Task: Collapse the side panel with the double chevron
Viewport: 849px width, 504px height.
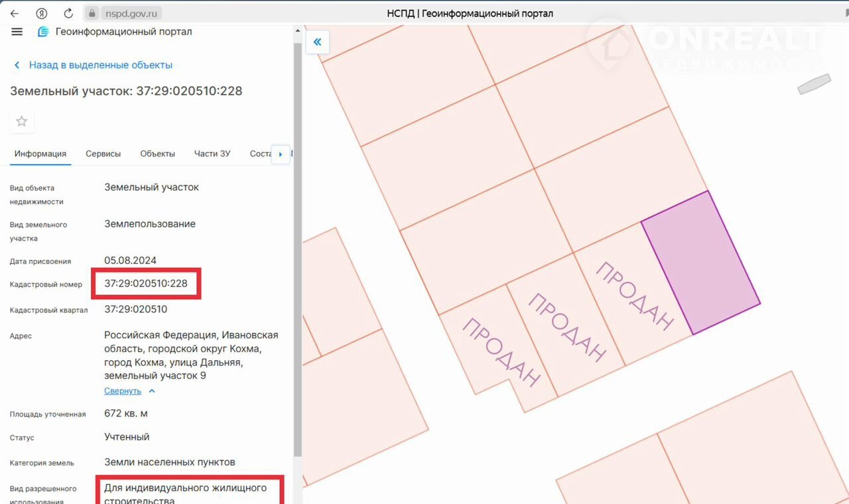Action: [317, 42]
